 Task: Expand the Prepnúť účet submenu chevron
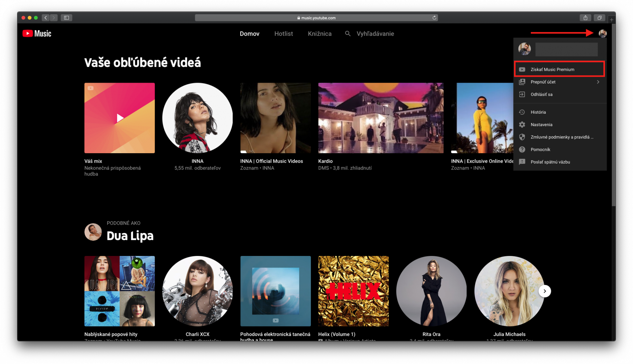(598, 82)
